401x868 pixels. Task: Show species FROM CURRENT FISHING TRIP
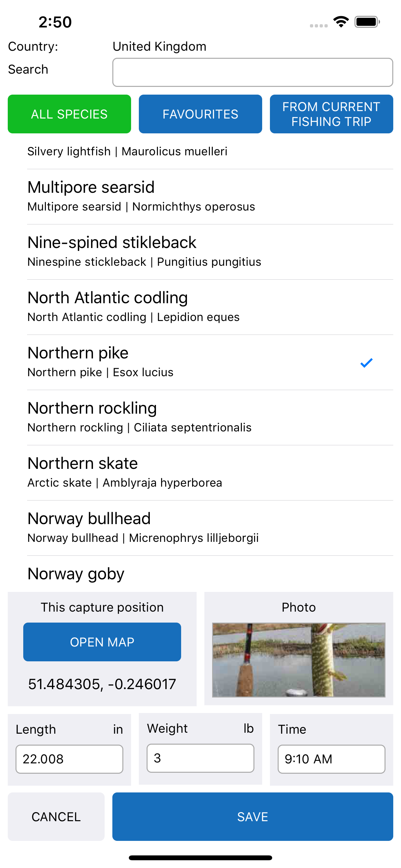[332, 114]
